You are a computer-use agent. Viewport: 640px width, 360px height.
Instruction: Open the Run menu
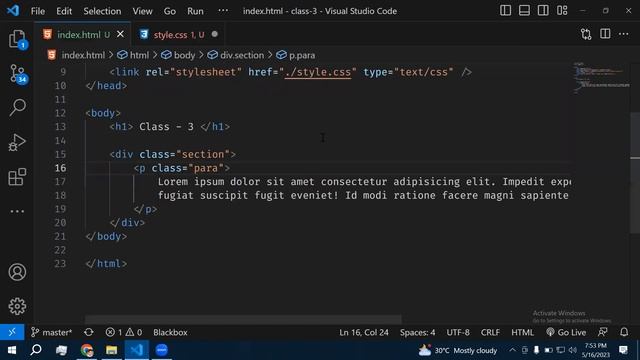tap(195, 11)
